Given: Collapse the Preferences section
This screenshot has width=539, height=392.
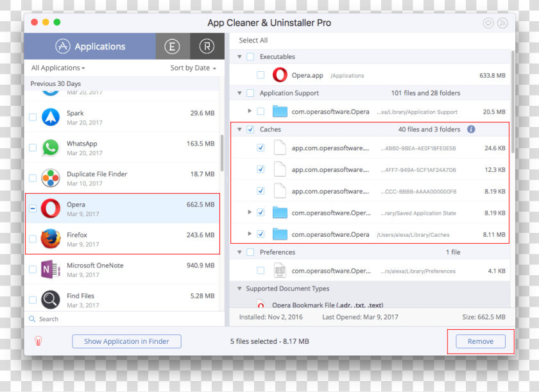Looking at the screenshot, I should pyautogui.click(x=239, y=252).
